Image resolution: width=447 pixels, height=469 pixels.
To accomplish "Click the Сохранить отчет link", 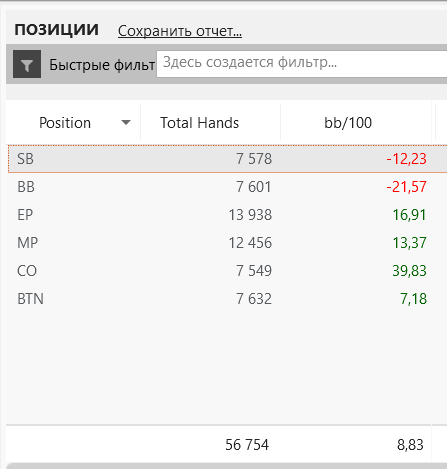I will [180, 31].
